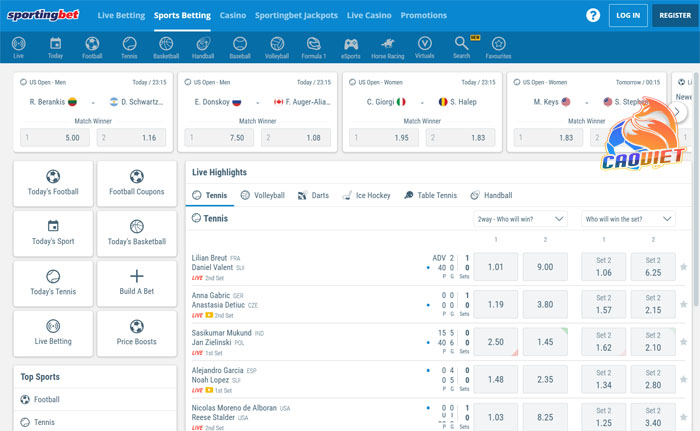Switch to Ice Hockey tab in Live Highlights
Image resolution: width=700 pixels, height=431 pixels.
(x=367, y=195)
